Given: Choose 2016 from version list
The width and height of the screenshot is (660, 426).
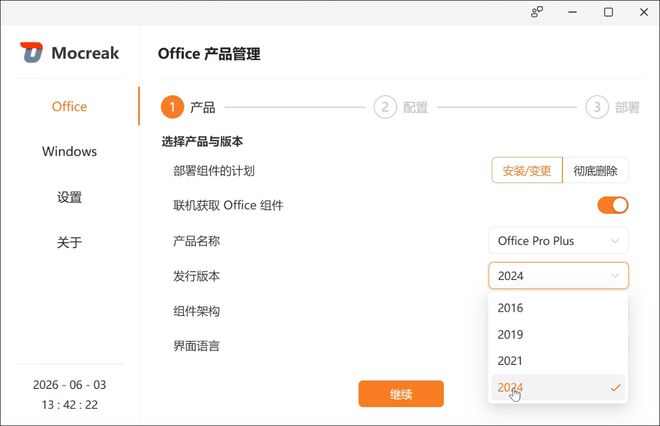Looking at the screenshot, I should pyautogui.click(x=558, y=308).
